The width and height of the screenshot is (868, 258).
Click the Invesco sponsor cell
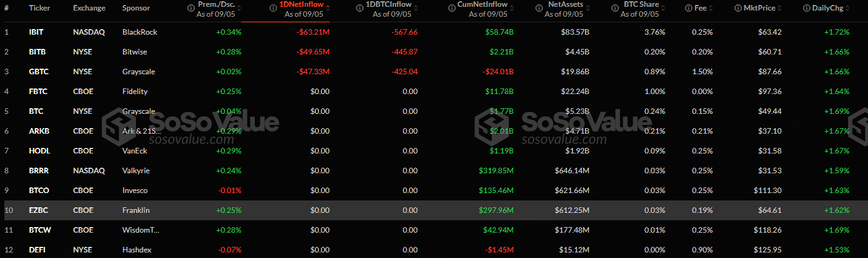click(135, 190)
